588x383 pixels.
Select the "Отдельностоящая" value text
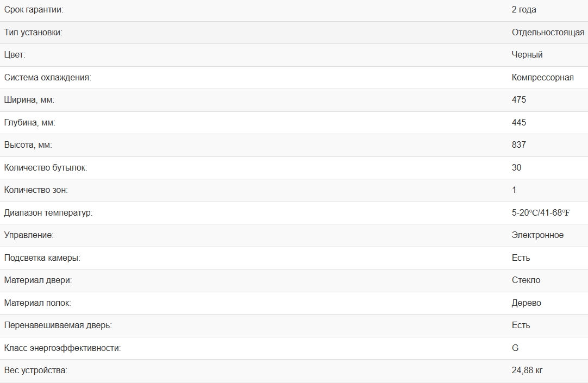click(x=548, y=33)
